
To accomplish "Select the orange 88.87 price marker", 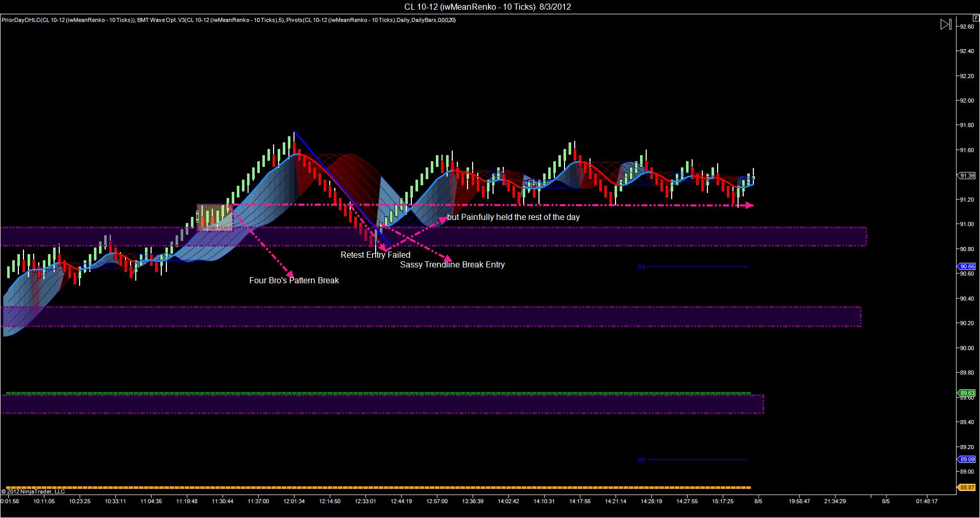I will (966, 487).
